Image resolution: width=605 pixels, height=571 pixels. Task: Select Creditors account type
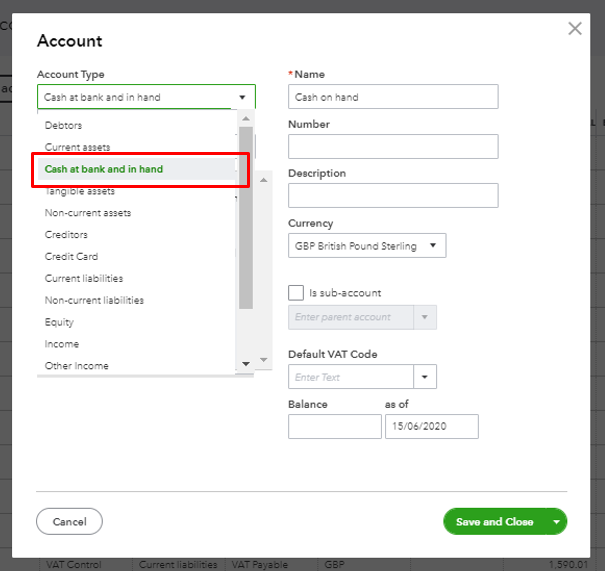[x=66, y=235]
